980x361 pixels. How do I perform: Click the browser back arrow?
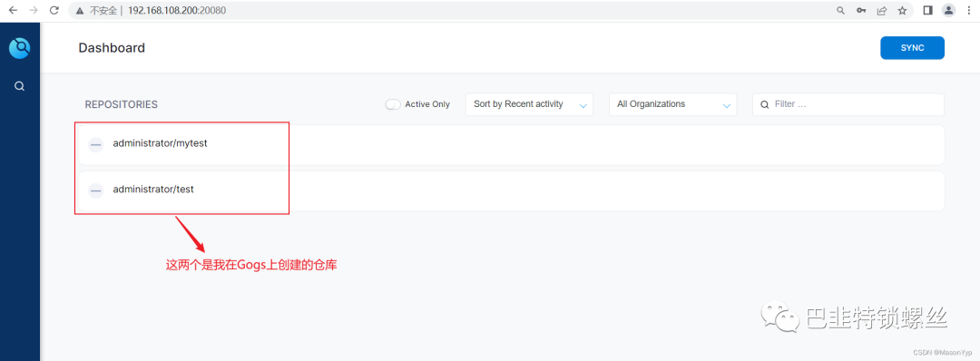[x=13, y=10]
